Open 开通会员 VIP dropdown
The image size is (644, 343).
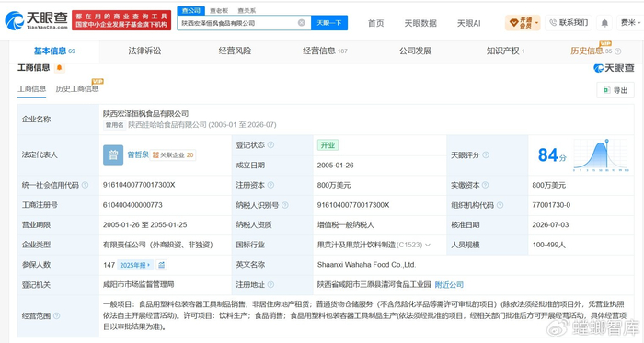tap(523, 23)
